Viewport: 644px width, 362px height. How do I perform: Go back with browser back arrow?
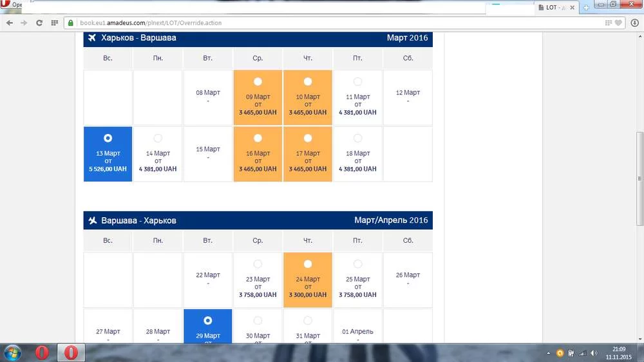coord(10,23)
